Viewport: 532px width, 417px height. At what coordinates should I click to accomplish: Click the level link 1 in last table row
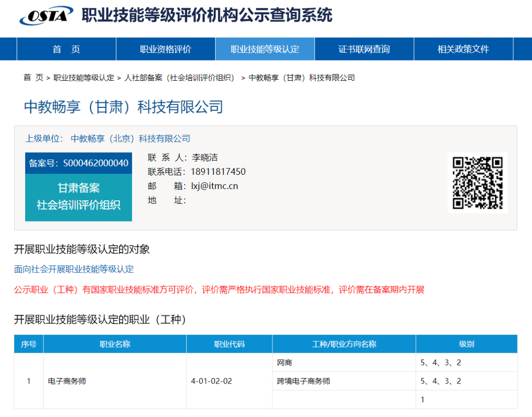click(422, 399)
